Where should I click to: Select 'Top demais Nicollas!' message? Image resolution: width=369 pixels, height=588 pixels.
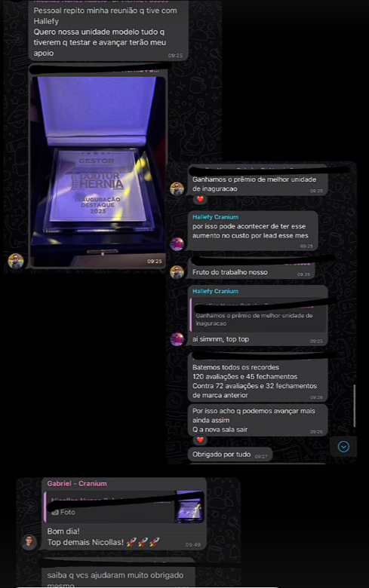click(x=85, y=542)
